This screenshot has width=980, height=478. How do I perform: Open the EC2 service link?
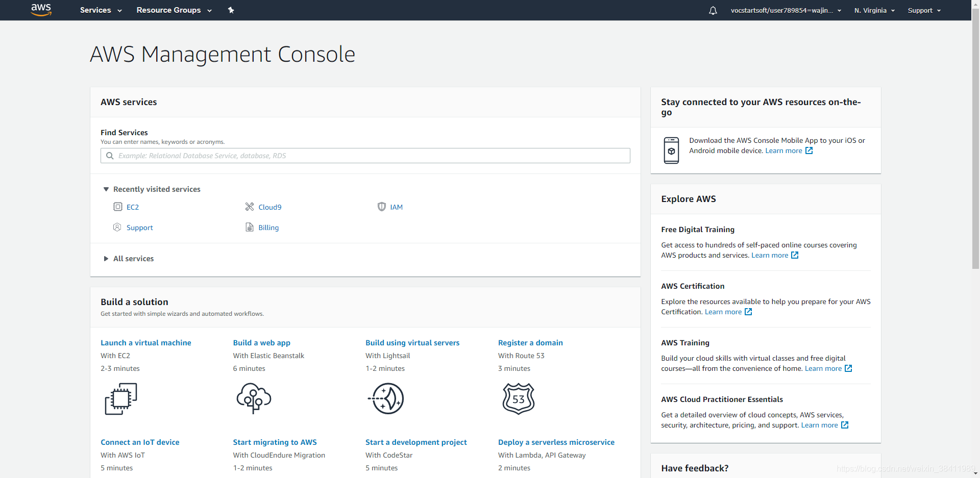coord(133,207)
